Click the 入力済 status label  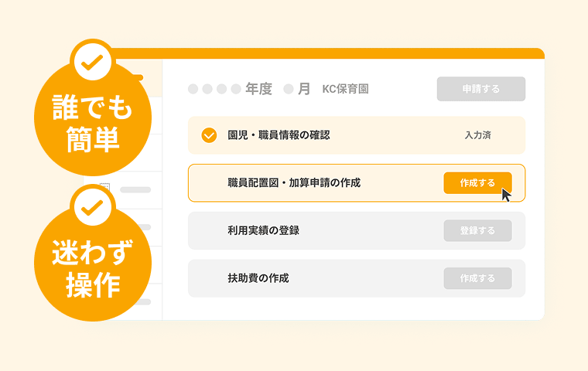pyautogui.click(x=477, y=135)
